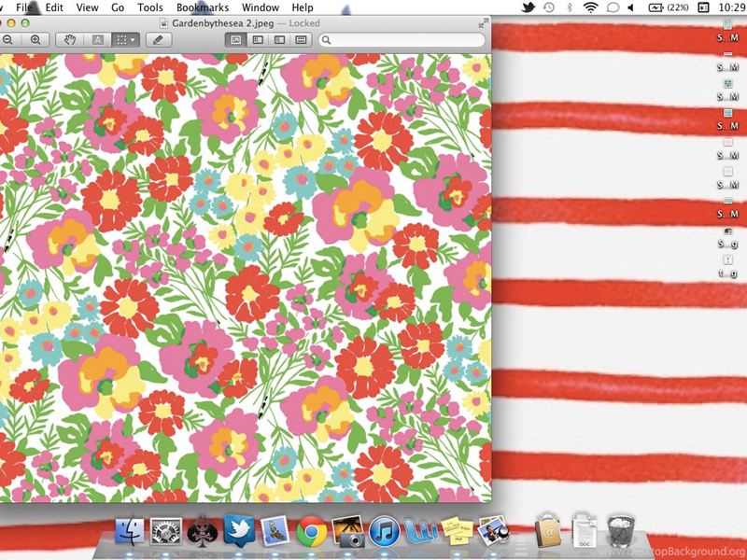Open the Twitter app in the dock
The image size is (747, 560).
(x=239, y=532)
